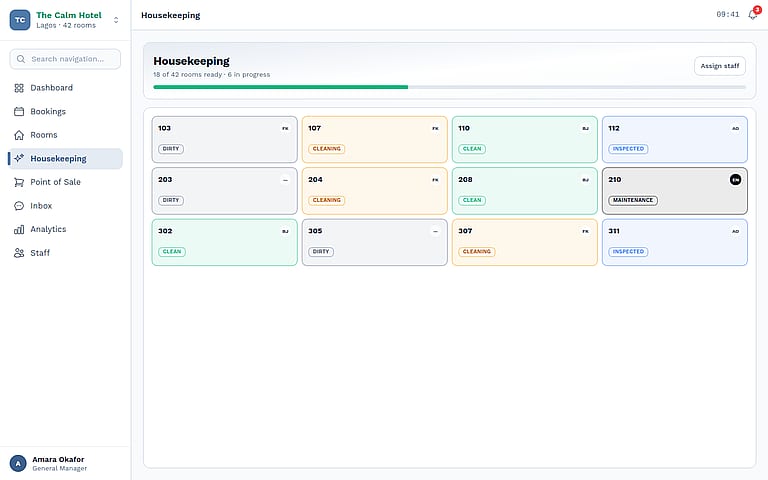768x480 pixels.
Task: Open the room 203 card number
Action: (165, 180)
